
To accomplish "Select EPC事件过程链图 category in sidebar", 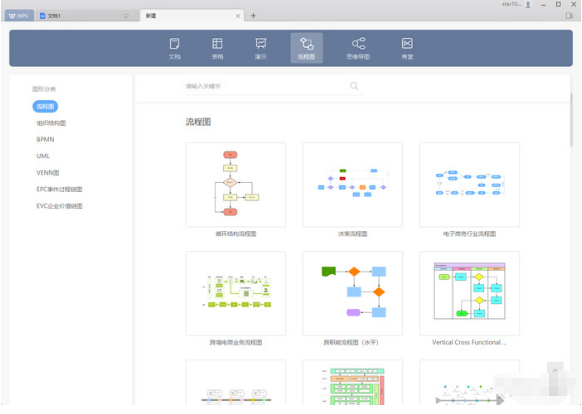I will click(x=59, y=189).
